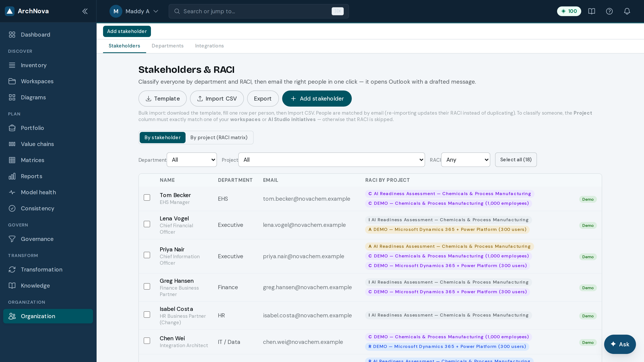644x362 pixels.
Task: Click the Workspaces folder icon
Action: pos(12,81)
